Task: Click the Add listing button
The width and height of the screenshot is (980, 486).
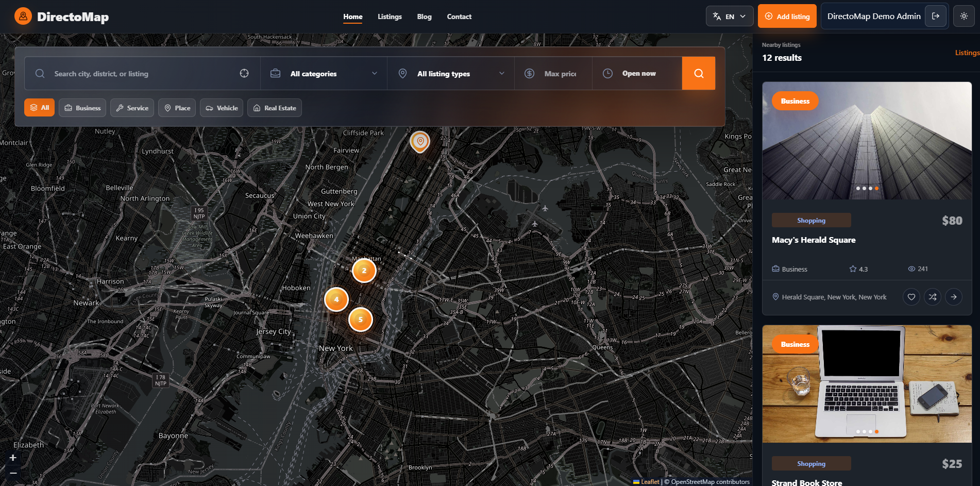Action: click(787, 16)
